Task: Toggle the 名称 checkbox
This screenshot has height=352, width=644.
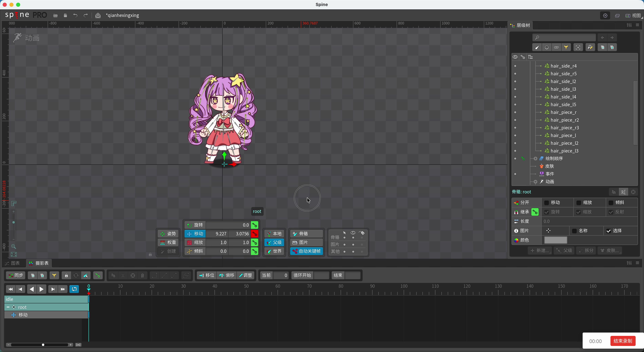Action: pos(574,231)
